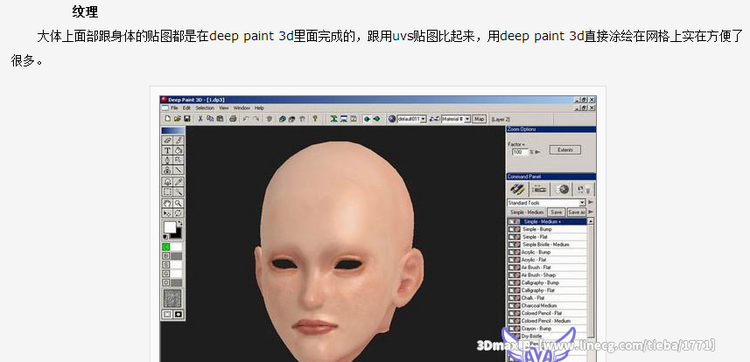Click the Save disk icon in toolbar
The width and height of the screenshot is (750, 362).
[x=187, y=119]
